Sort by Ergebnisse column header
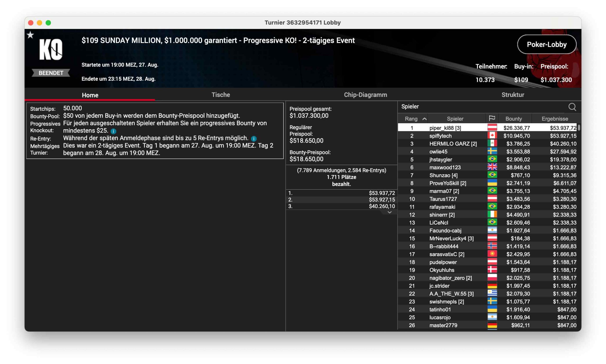 [x=554, y=119]
